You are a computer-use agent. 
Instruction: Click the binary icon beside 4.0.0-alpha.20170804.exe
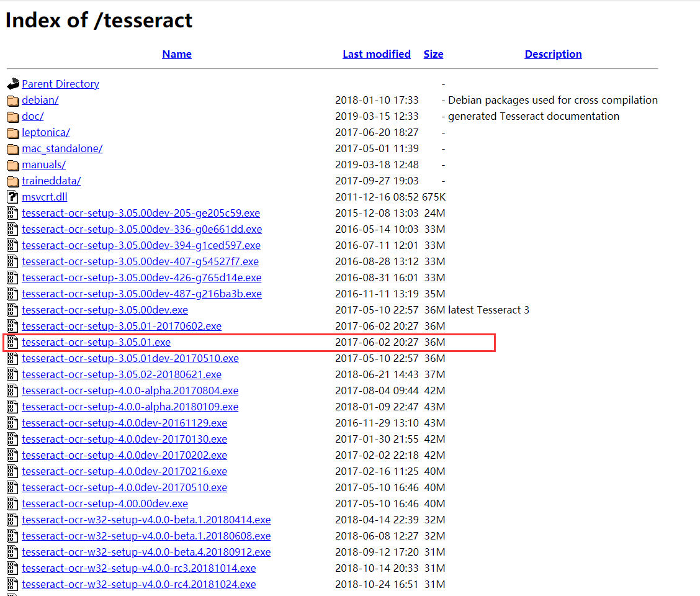(x=12, y=391)
